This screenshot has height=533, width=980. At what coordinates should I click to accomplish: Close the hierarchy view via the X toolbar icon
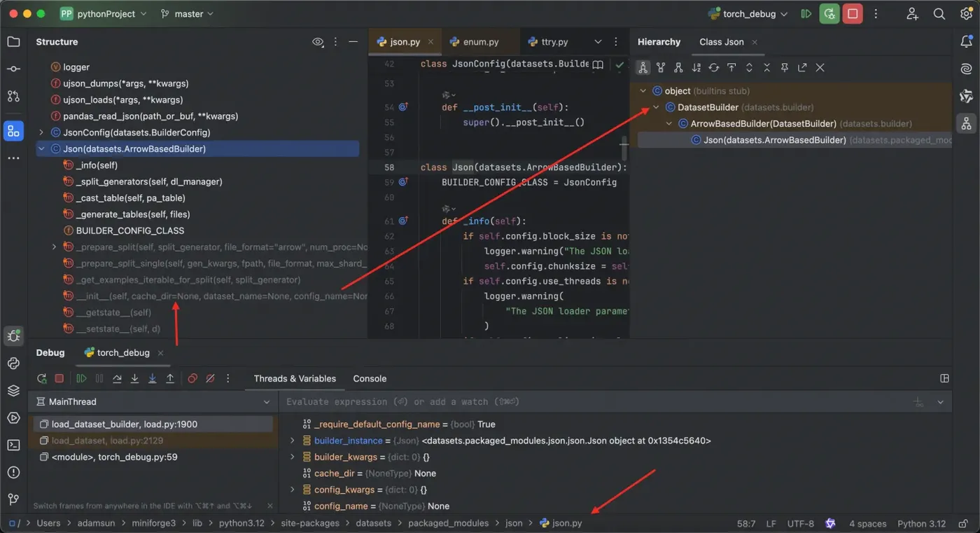point(820,67)
